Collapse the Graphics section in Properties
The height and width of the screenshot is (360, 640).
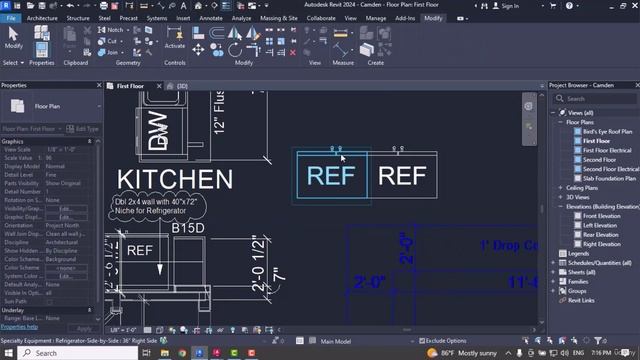(x=89, y=141)
